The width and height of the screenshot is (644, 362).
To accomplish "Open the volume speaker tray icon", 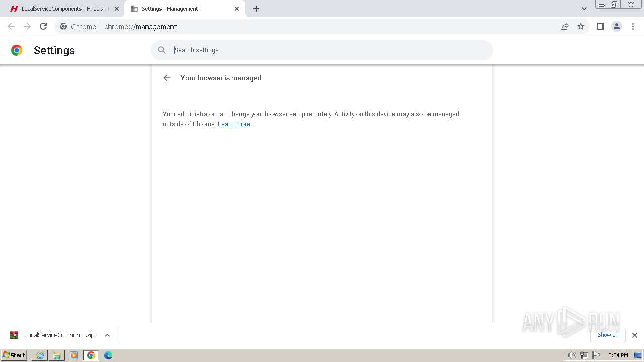I will click(x=572, y=355).
